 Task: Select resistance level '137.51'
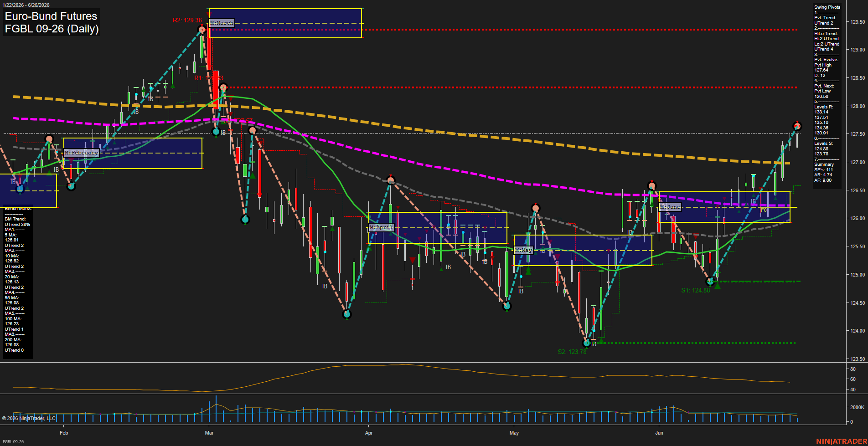(821, 118)
